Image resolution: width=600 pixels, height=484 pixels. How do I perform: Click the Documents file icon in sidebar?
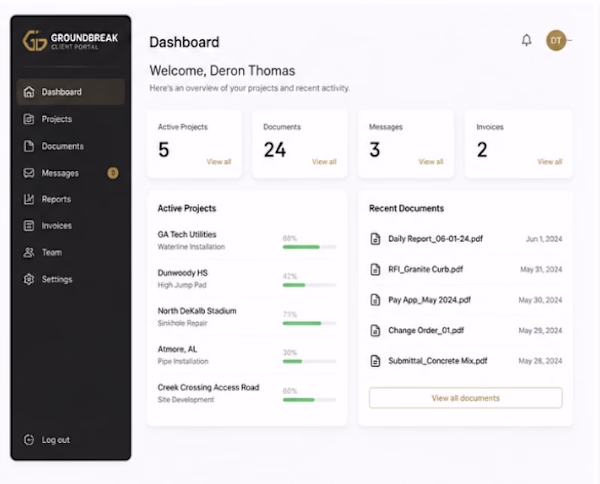29,146
